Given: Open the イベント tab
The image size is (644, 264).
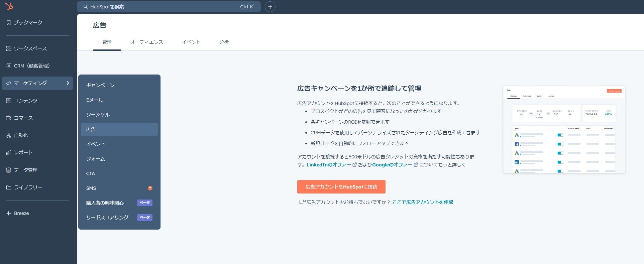Looking at the screenshot, I should [x=191, y=42].
